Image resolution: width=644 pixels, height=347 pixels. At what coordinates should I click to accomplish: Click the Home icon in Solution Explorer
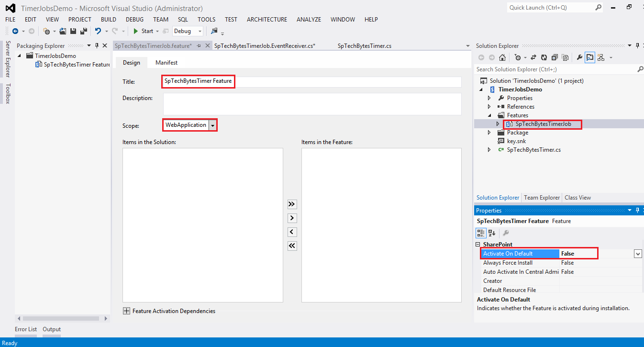click(502, 57)
